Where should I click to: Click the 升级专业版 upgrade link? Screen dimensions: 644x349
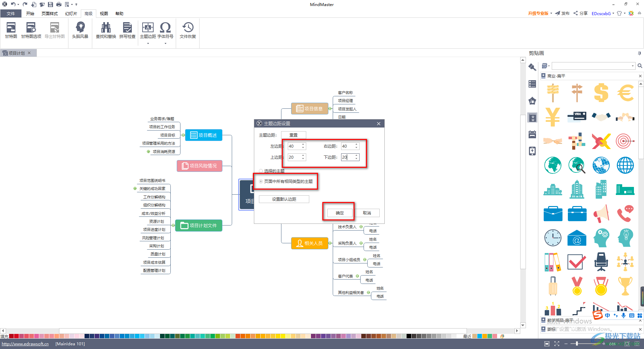538,13
